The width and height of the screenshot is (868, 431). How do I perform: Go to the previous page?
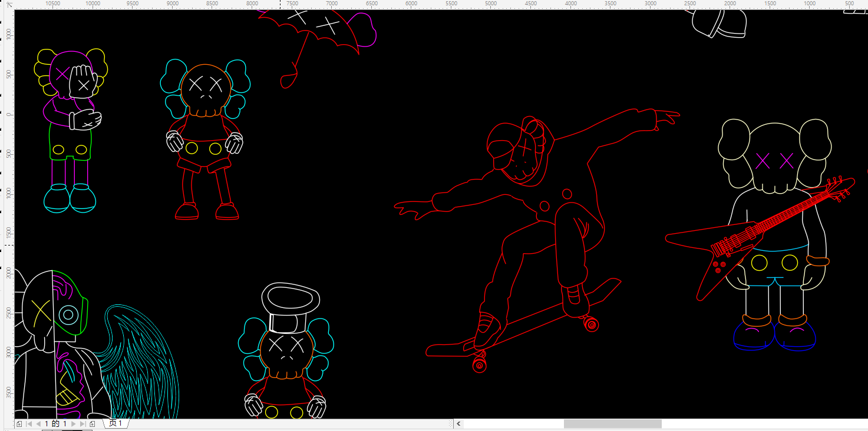(39, 424)
